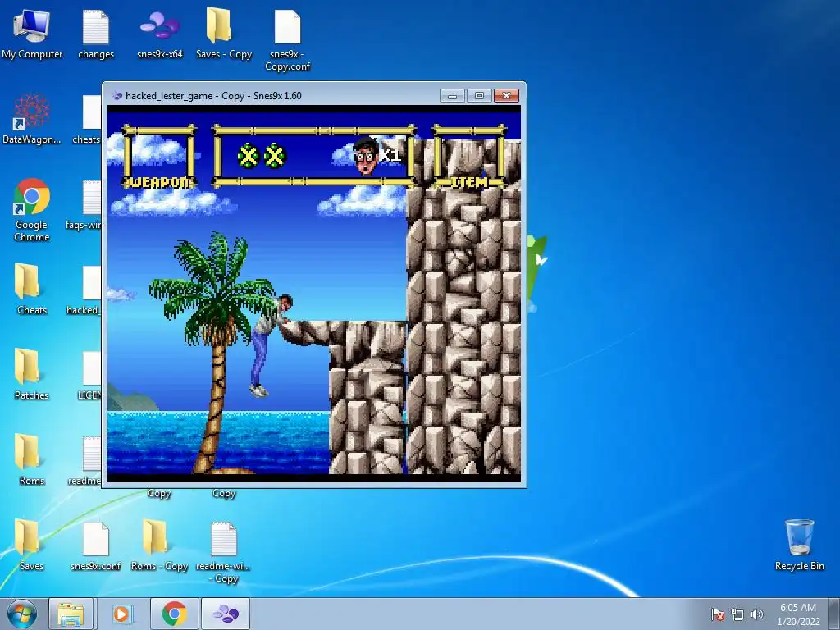Select the hacked_ file icon on desktop
This screenshot has width=840, height=630.
[x=85, y=290]
